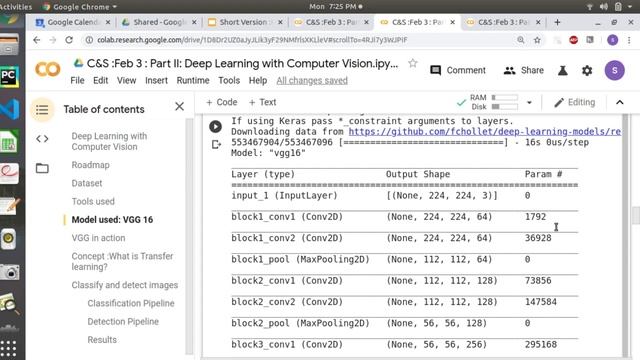Click the All changes saved link
Viewport: 640px width, 360px height.
coord(312,80)
